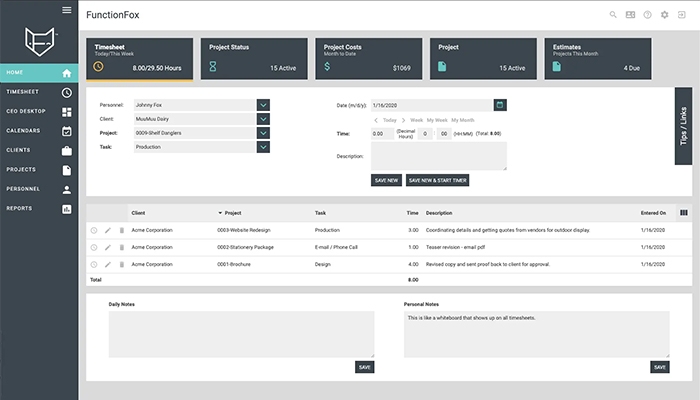700x400 pixels.
Task: Click Save New & Start Timer
Action: [438, 180]
